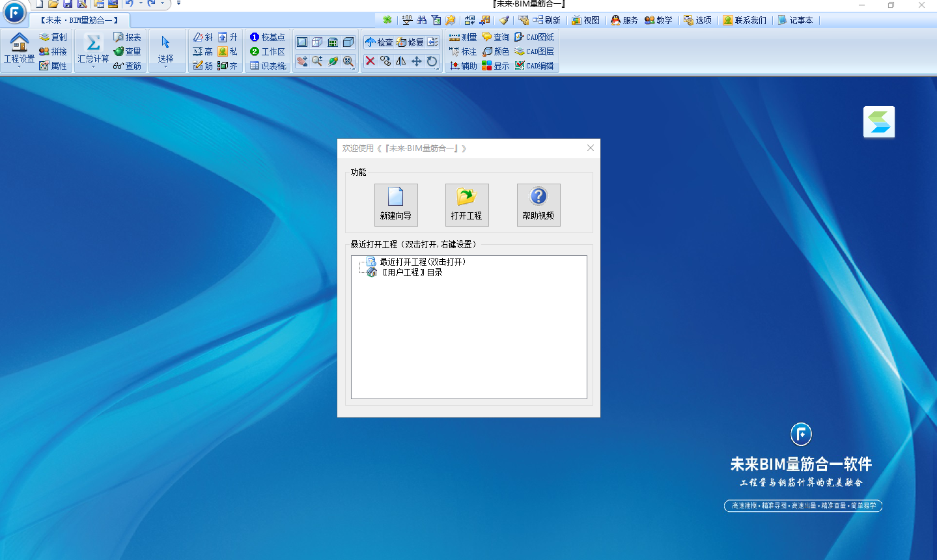Click the 测量 measure tool
This screenshot has width=937, height=560.
point(463,37)
